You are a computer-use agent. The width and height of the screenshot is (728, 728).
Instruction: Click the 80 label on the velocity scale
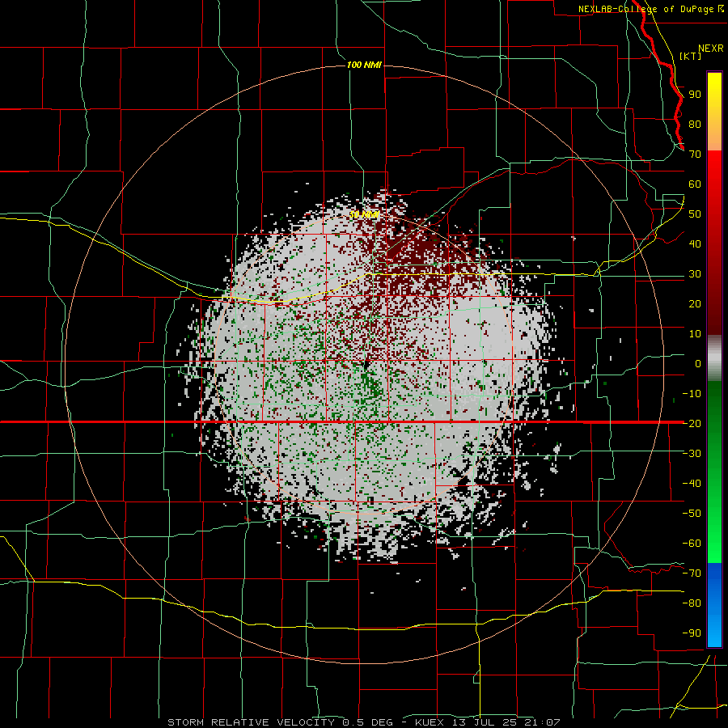[695, 124]
